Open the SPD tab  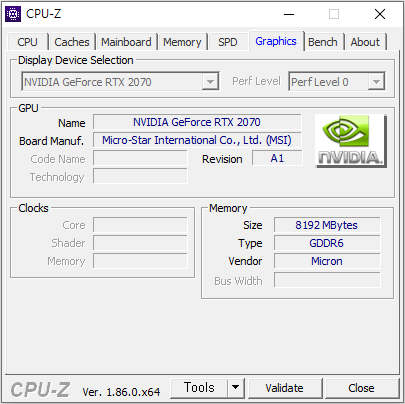click(228, 42)
